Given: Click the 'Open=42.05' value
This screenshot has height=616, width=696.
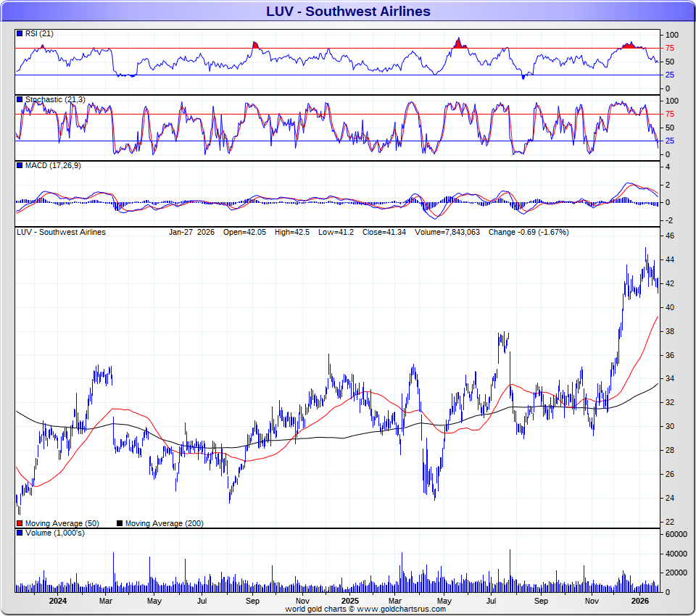Looking at the screenshot, I should pyautogui.click(x=244, y=232).
